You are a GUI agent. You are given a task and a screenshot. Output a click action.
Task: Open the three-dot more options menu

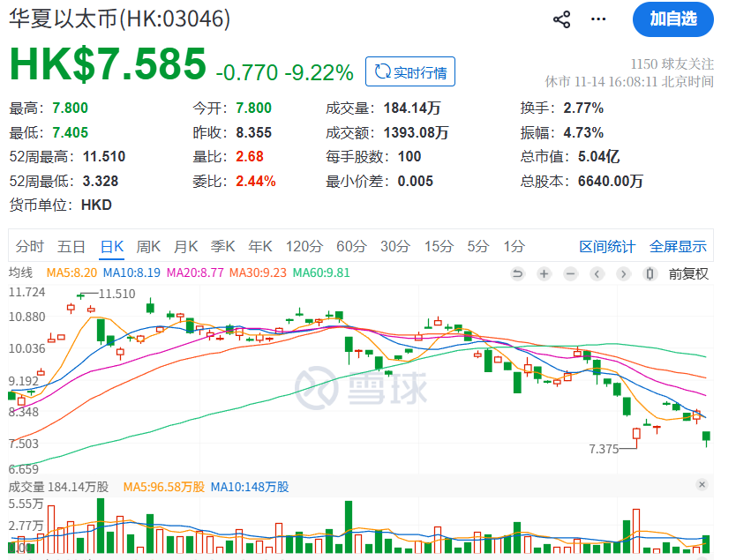coord(598,19)
